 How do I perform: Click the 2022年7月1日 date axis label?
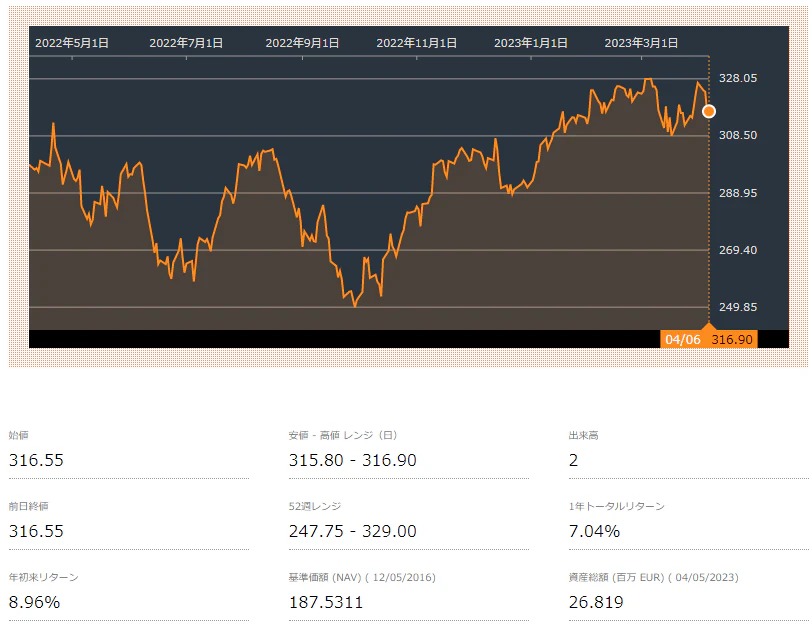click(x=186, y=43)
